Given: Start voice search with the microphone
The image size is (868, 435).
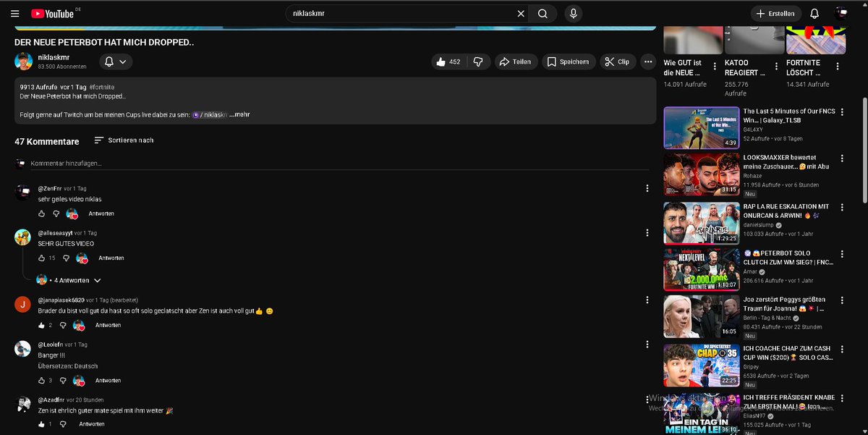Looking at the screenshot, I should tap(574, 14).
